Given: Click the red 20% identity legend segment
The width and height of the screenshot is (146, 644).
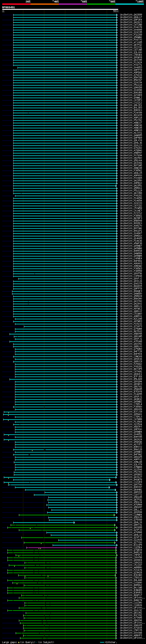Looking at the screenshot, I should point(16,4).
